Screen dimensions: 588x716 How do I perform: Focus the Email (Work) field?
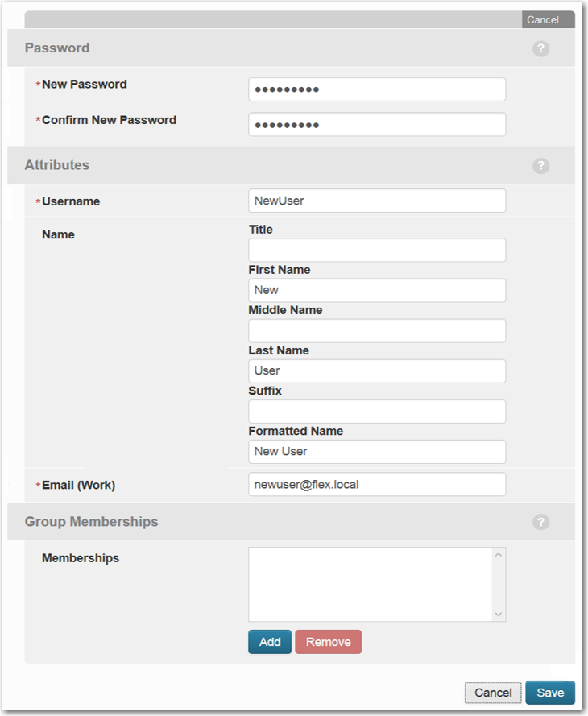(x=376, y=484)
